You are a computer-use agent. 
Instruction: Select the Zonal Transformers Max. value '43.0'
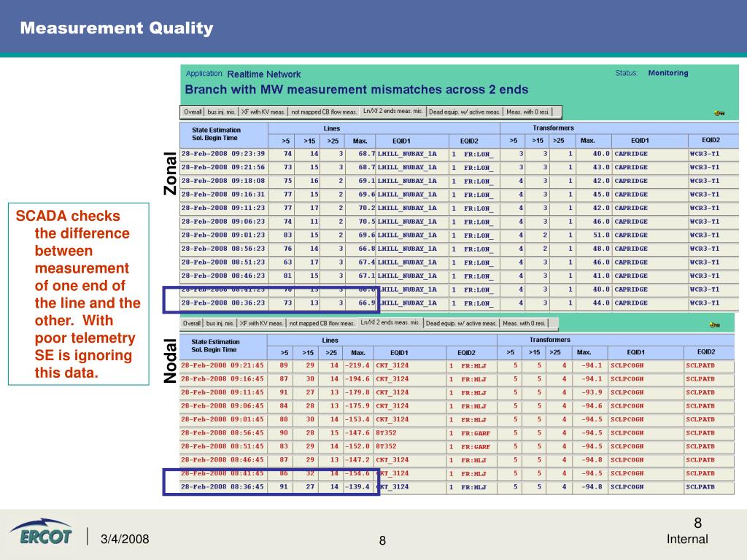click(x=601, y=167)
